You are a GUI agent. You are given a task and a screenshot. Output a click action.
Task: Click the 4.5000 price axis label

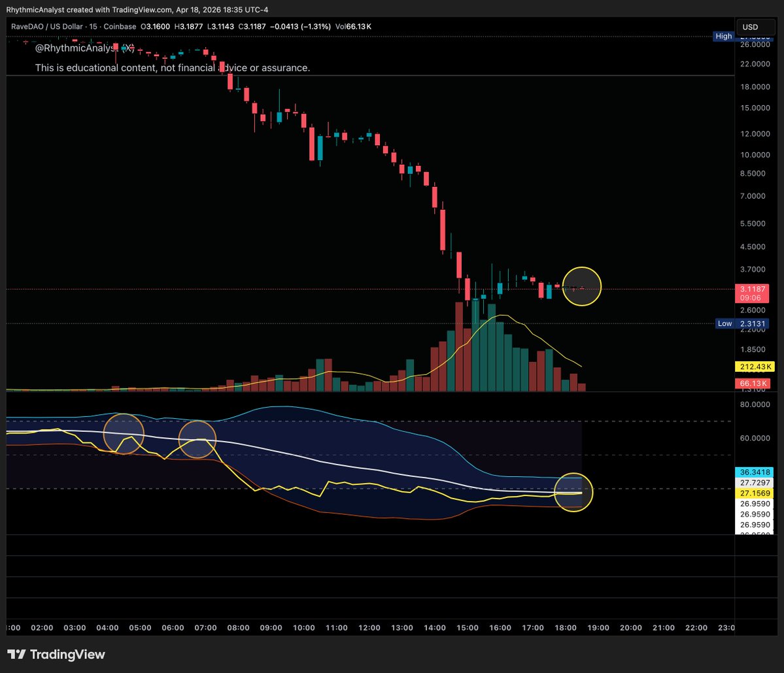pos(753,247)
